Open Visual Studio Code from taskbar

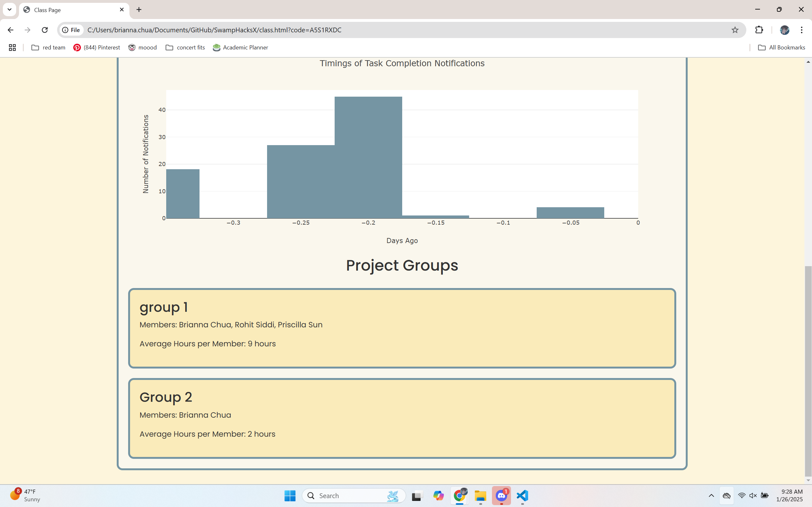tap(522, 496)
